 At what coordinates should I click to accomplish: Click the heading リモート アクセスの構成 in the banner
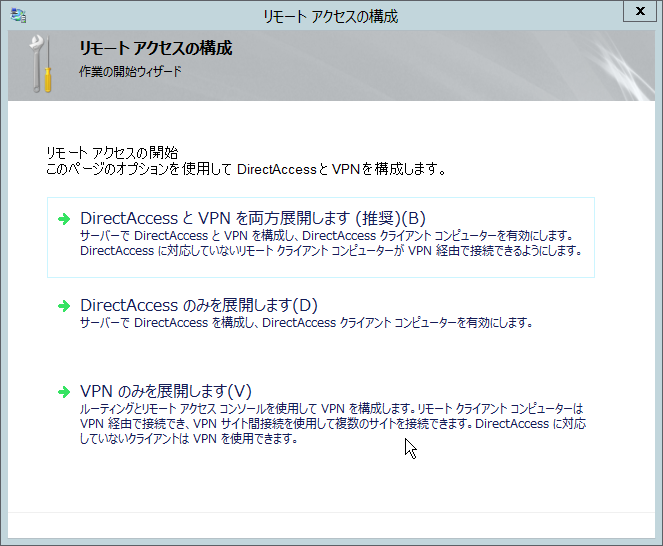click(156, 48)
